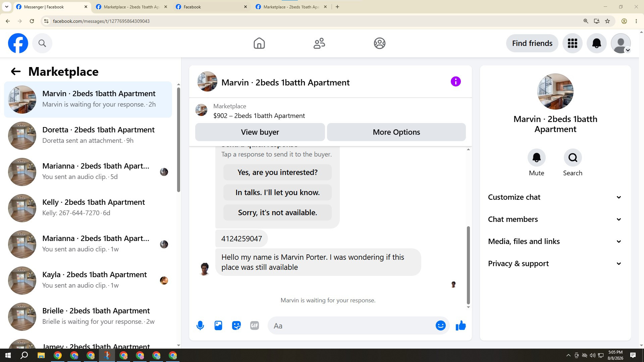The height and width of the screenshot is (362, 644).
Task: Go back from the Marketplace list
Action: pos(16,71)
